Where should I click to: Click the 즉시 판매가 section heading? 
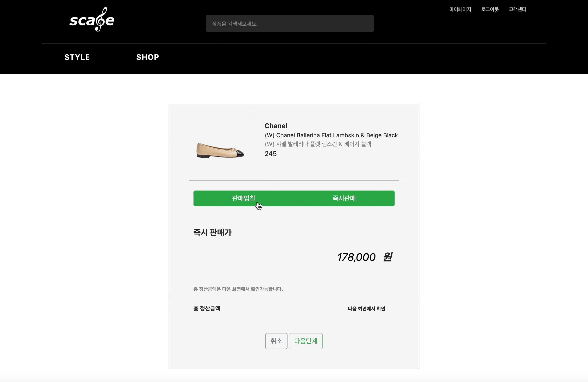coord(212,232)
